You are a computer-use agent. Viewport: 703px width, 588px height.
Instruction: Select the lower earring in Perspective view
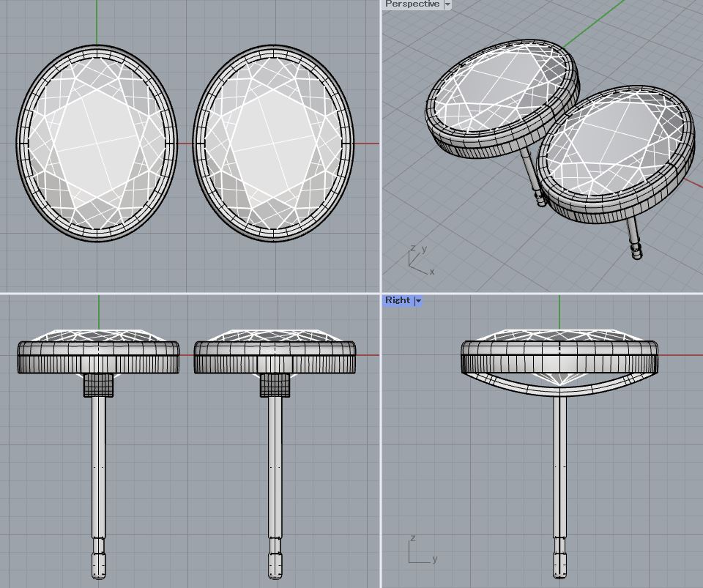(x=617, y=155)
